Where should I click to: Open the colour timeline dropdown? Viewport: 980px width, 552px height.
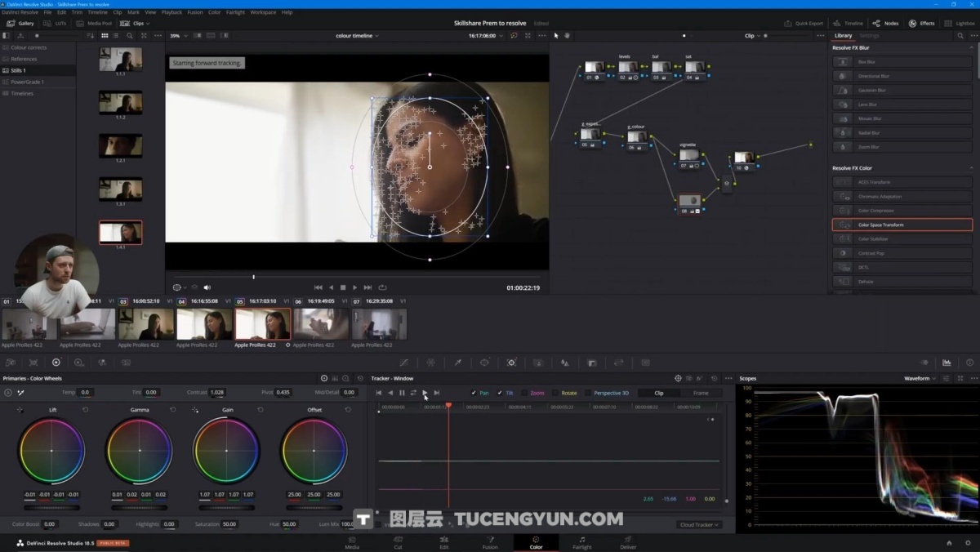[x=357, y=36]
